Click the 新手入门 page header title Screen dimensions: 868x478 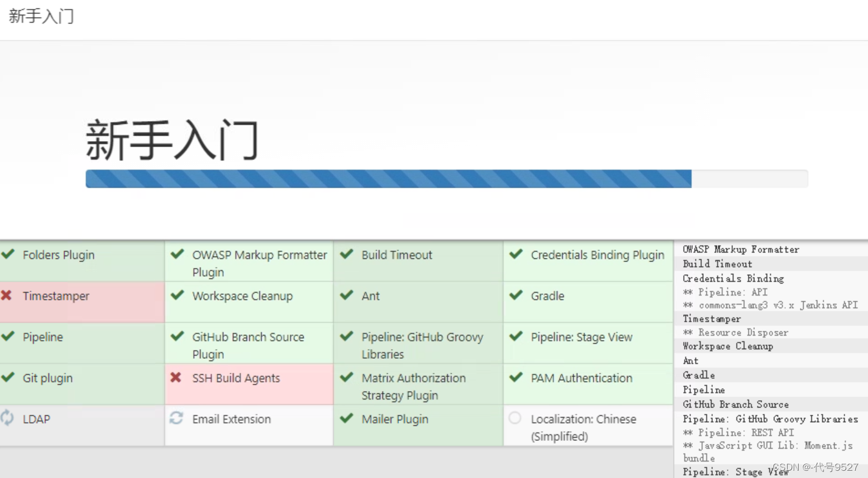coord(41,16)
